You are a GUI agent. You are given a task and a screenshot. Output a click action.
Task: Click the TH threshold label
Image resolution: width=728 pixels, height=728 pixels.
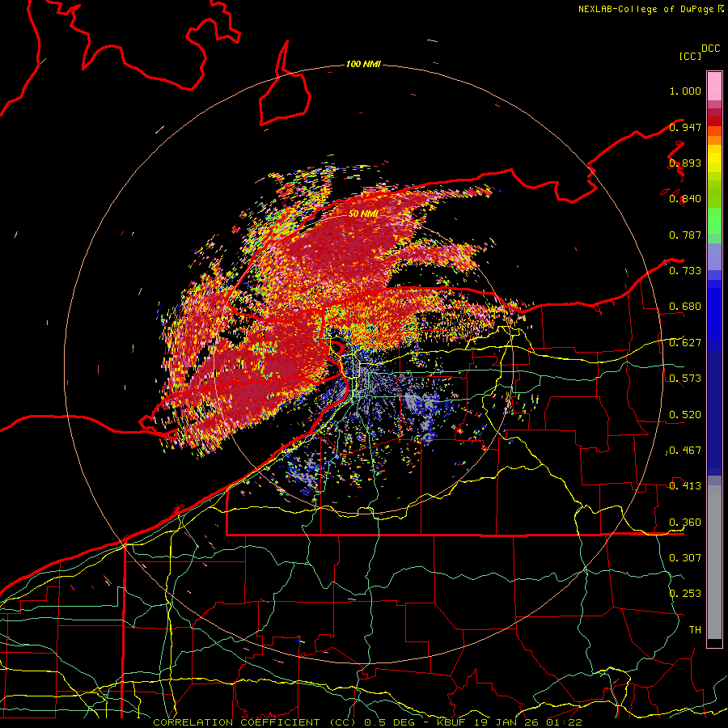point(695,630)
